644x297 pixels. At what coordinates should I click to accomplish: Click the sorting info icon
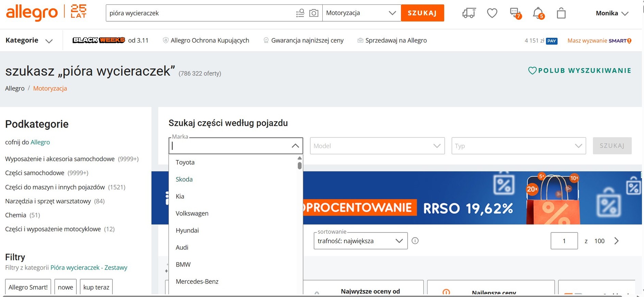(415, 241)
